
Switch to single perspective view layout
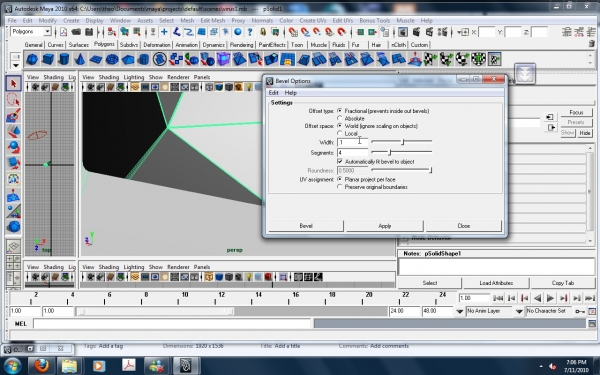pos(14,246)
